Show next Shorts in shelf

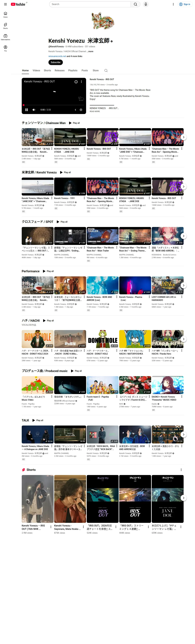[183, 498]
